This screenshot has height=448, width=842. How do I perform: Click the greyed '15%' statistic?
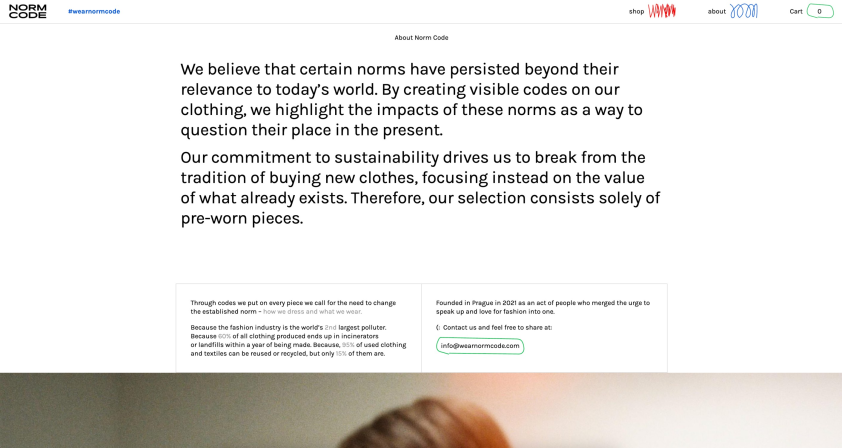click(341, 353)
